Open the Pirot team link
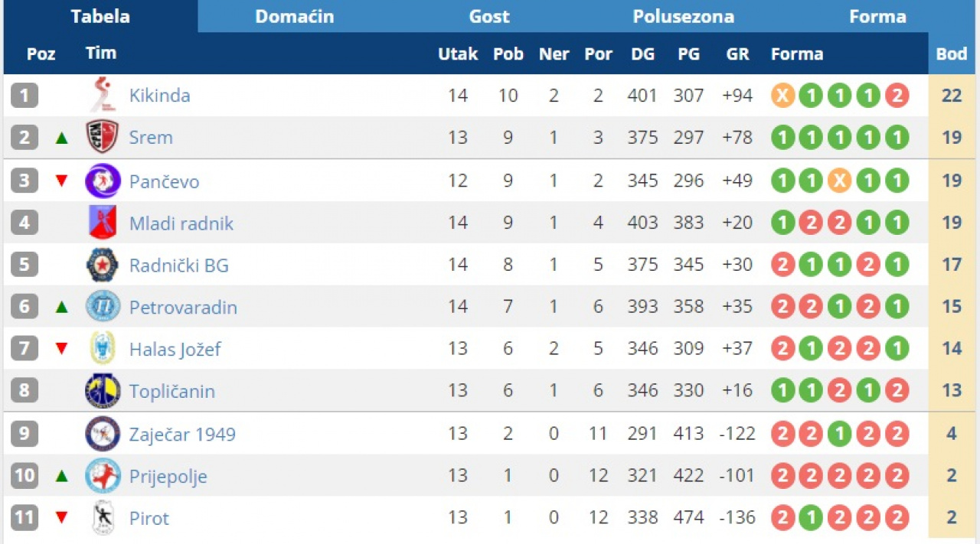This screenshot has height=544, width=980. [149, 518]
